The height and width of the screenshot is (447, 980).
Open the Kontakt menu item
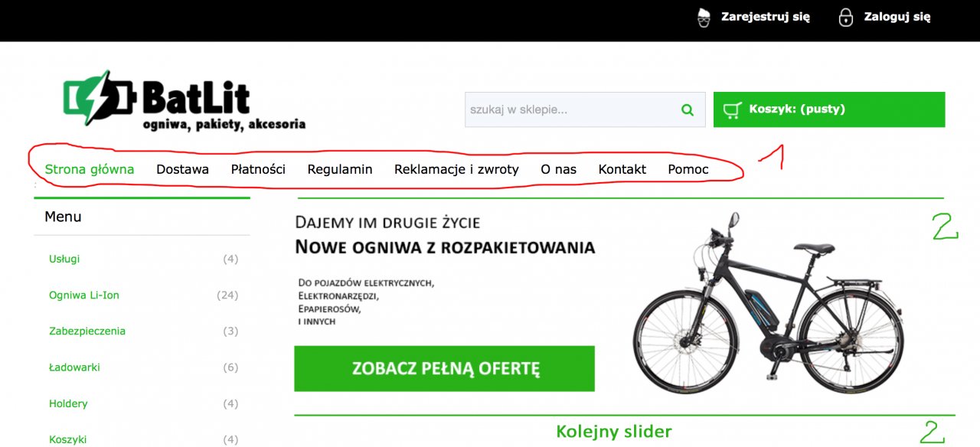(622, 169)
